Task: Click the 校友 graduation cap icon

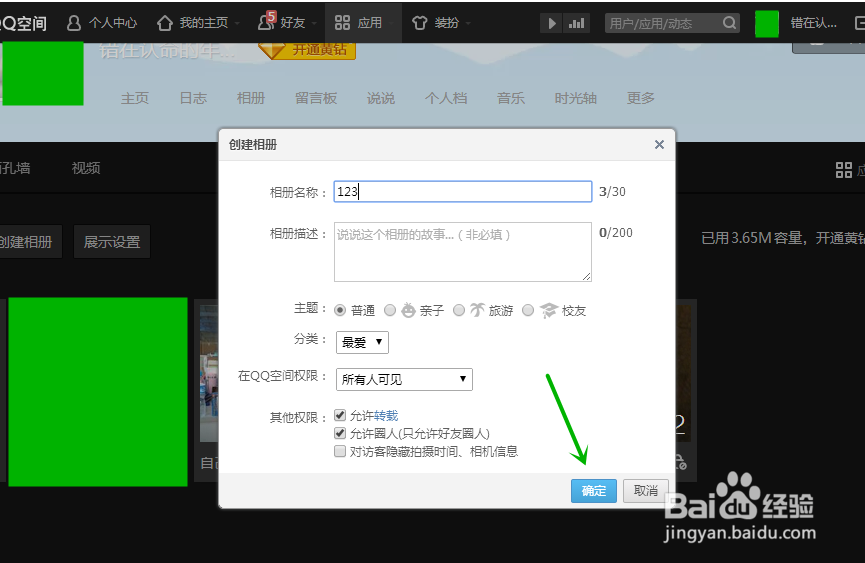Action: click(548, 310)
